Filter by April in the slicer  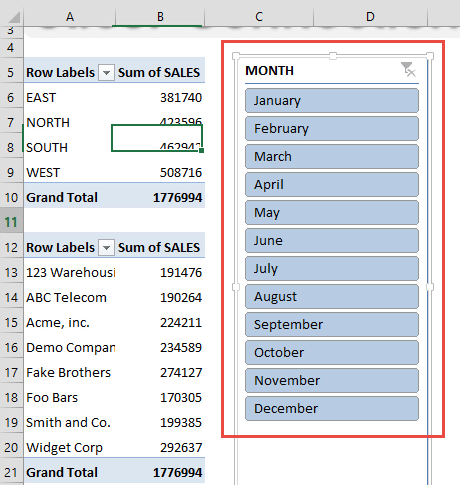(x=332, y=184)
